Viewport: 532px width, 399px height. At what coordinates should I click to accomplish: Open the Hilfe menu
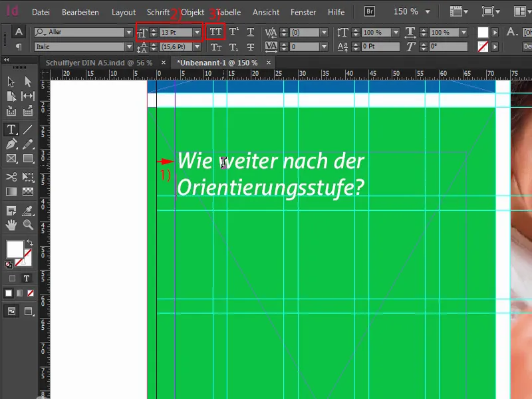(336, 12)
